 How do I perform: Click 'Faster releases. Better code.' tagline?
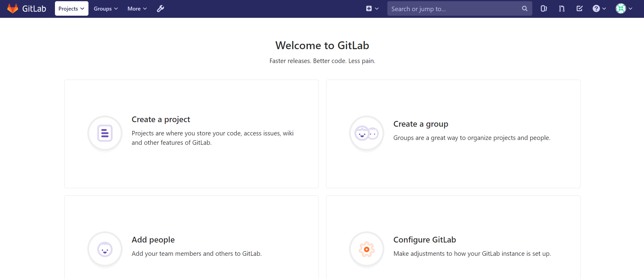322,61
